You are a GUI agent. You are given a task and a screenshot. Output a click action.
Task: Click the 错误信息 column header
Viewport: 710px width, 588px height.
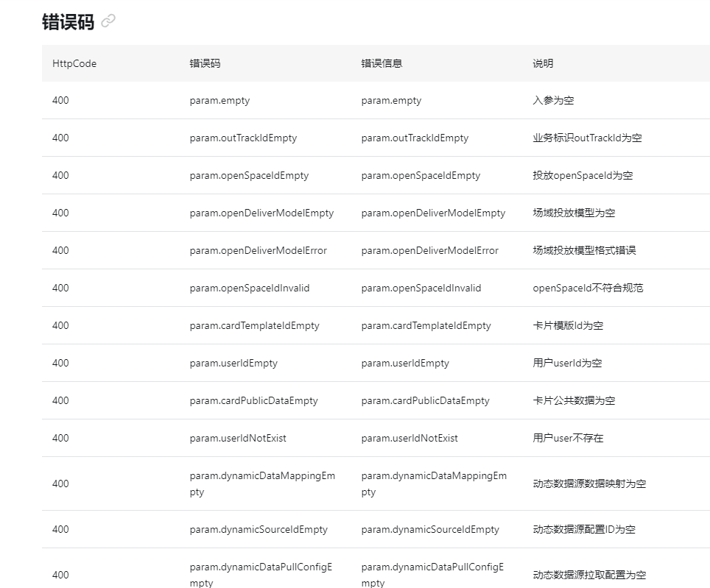382,63
